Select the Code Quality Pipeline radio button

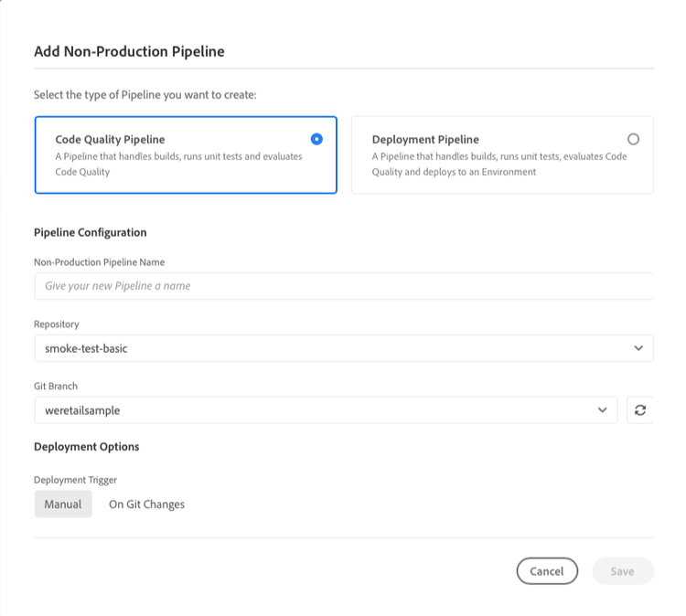(x=316, y=139)
